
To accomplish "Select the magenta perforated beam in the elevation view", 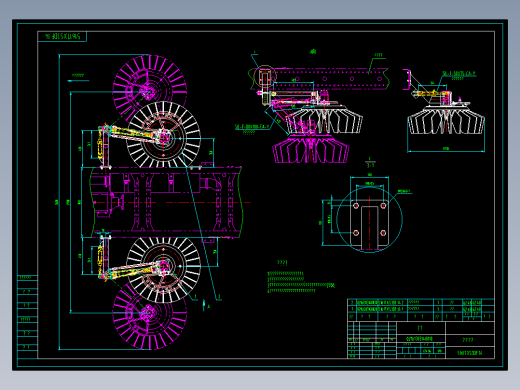I will (320, 79).
